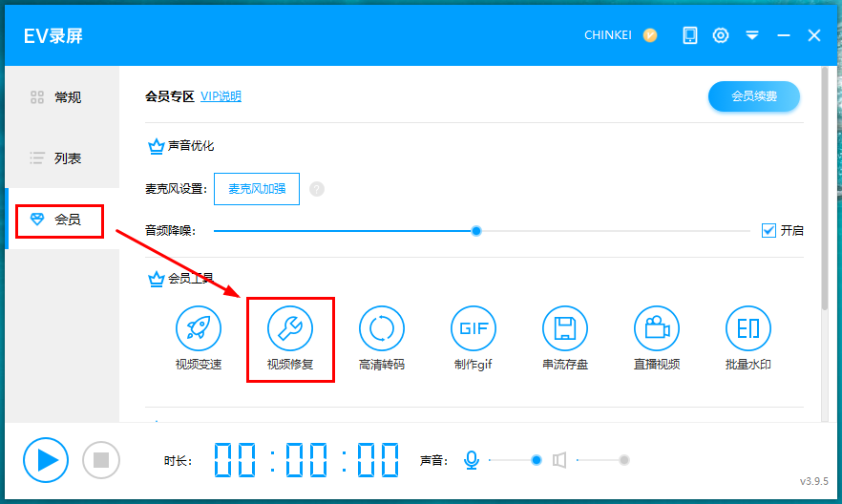The image size is (842, 504).
Task: Open the settings gear in title bar
Action: tap(721, 35)
